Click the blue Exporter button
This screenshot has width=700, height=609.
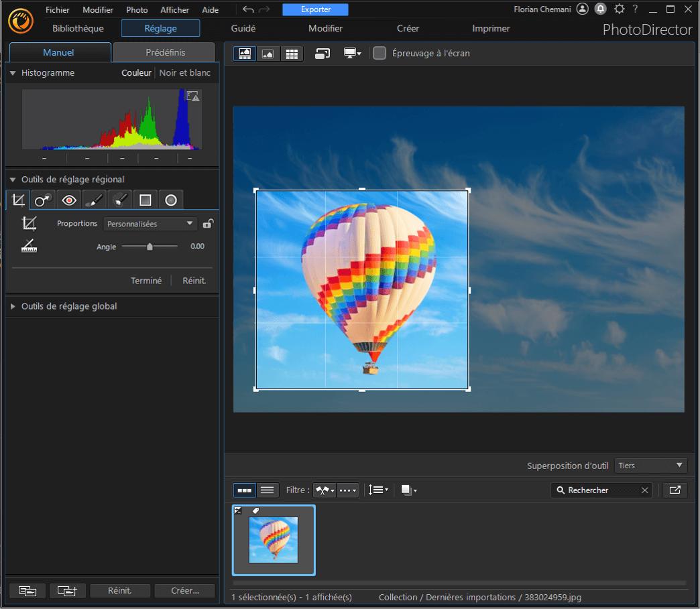316,9
